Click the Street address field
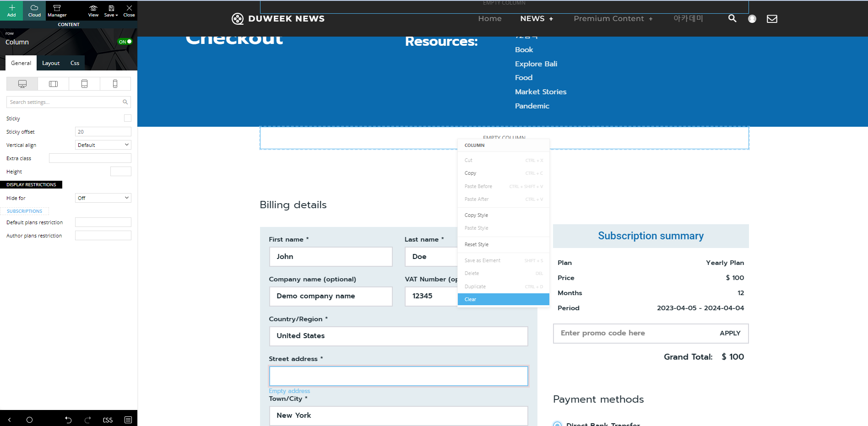The image size is (868, 426). 399,376
